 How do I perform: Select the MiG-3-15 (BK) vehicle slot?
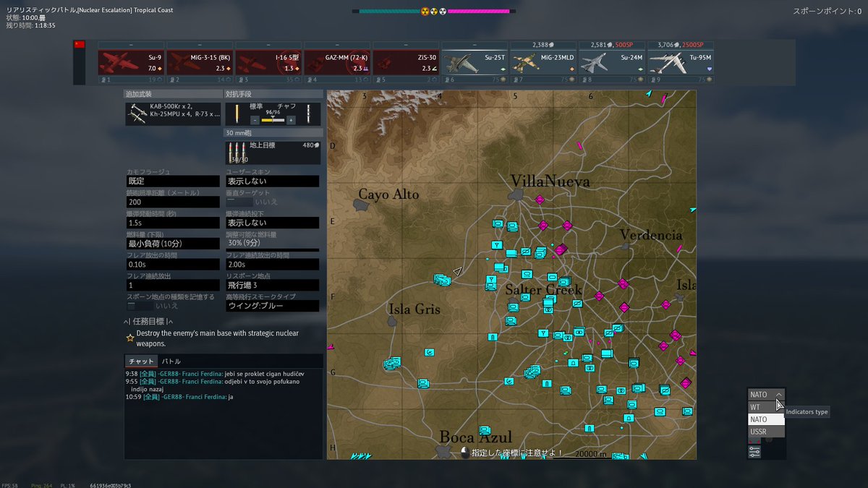coord(200,62)
